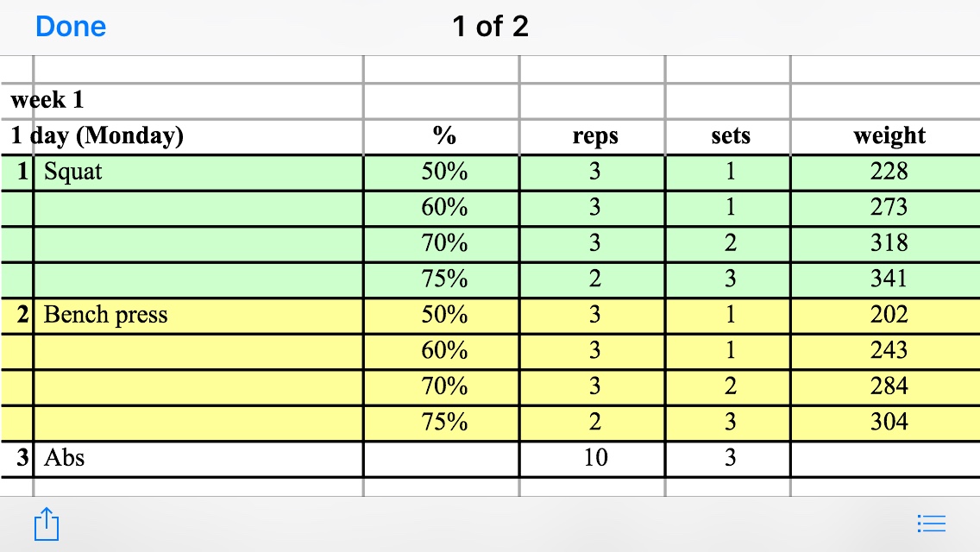Select the % column header
Image resolution: width=980 pixels, height=552 pixels.
pyautogui.click(x=444, y=136)
